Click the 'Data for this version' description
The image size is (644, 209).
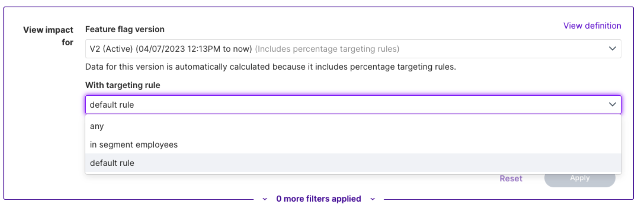pyautogui.click(x=270, y=67)
